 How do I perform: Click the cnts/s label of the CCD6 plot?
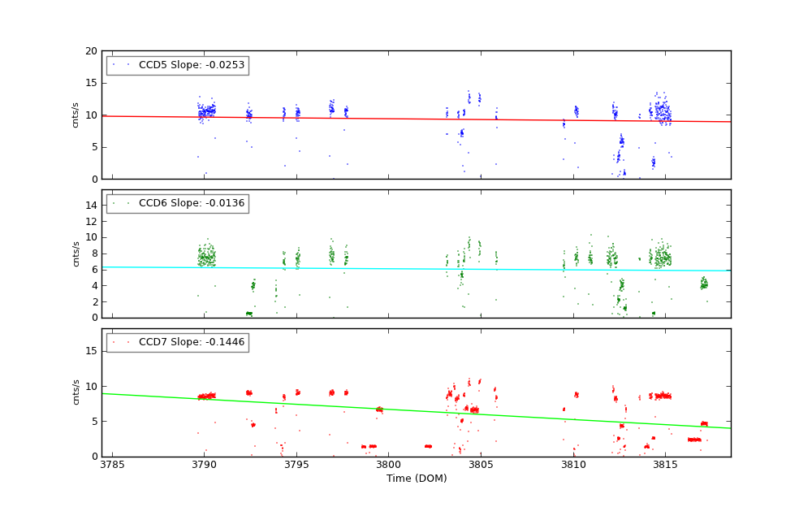coord(76,253)
